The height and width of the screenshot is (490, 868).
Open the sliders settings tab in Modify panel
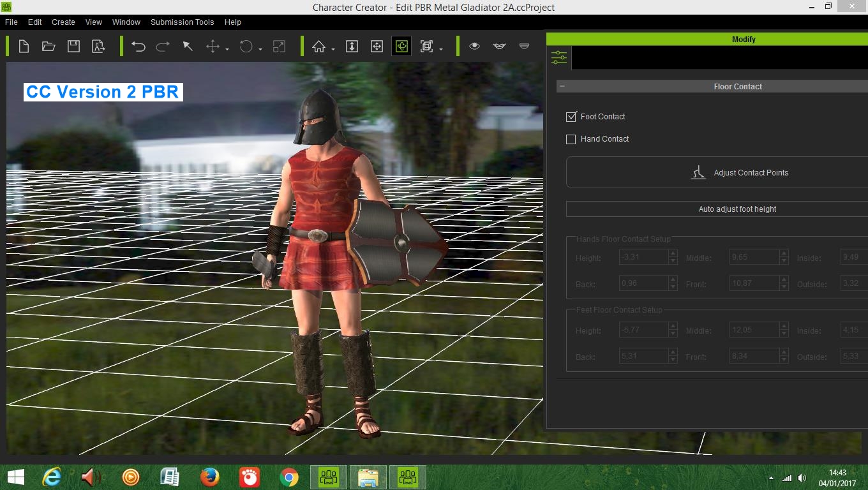click(559, 58)
